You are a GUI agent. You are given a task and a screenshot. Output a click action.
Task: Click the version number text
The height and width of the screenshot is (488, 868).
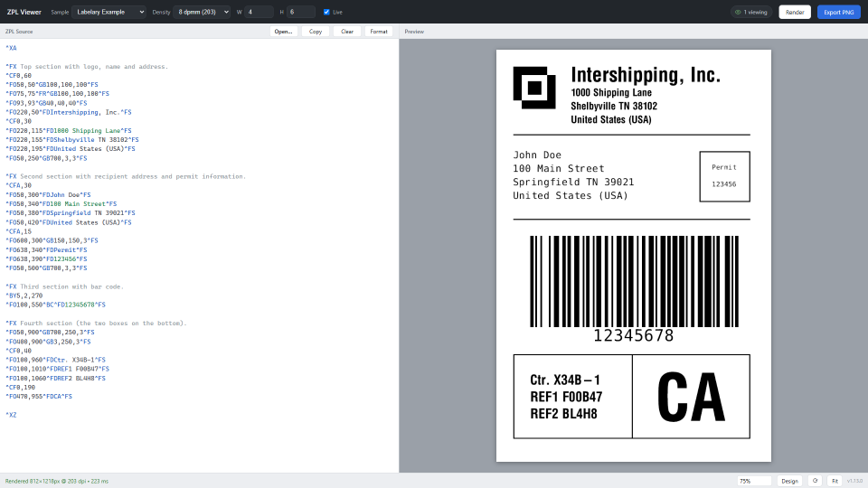coord(854,481)
